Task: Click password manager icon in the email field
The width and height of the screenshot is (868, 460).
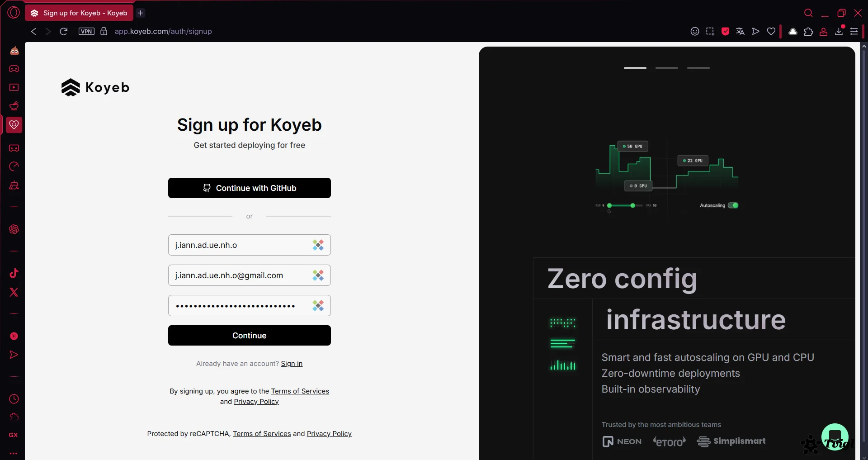Action: pos(318,275)
